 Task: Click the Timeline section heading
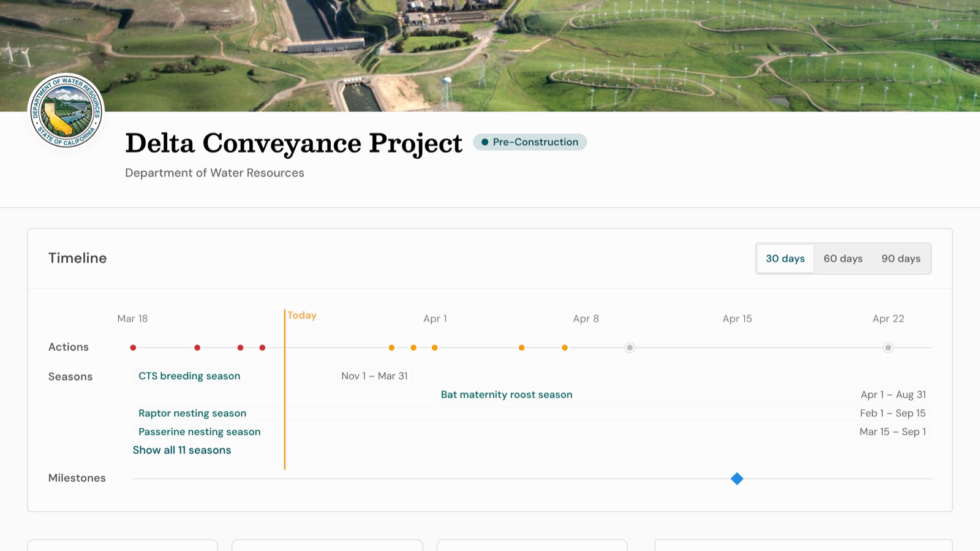(77, 258)
